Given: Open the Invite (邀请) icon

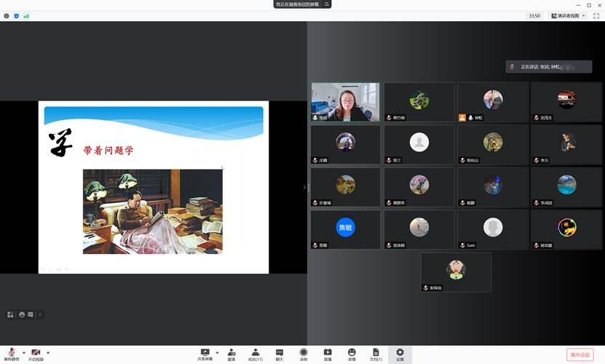Looking at the screenshot, I should [232, 352].
